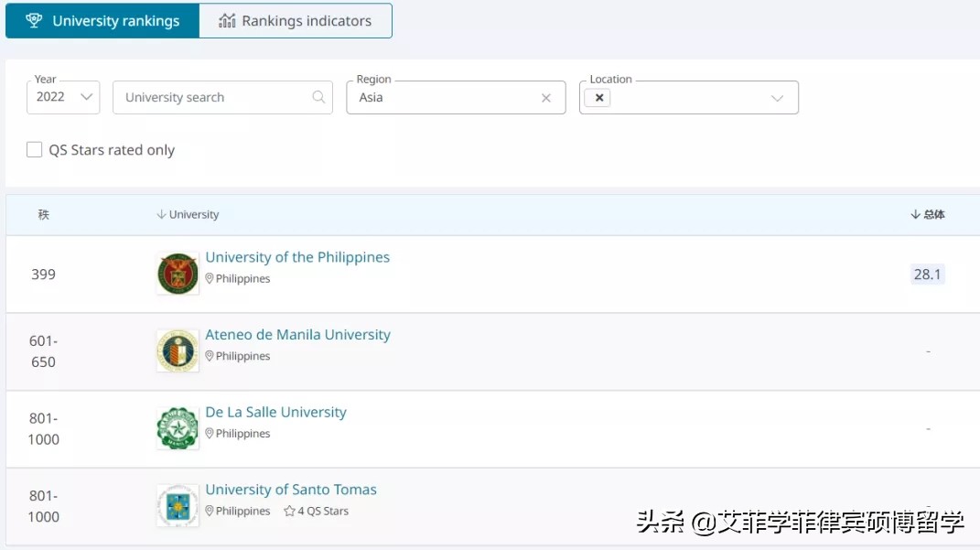Switch to the Rankings indicators tab

(x=295, y=20)
